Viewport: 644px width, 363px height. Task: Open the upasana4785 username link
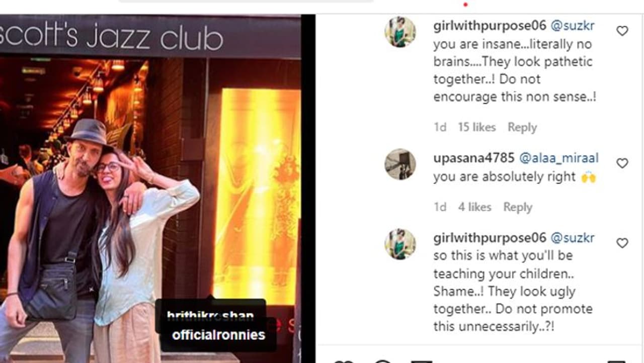(x=473, y=158)
